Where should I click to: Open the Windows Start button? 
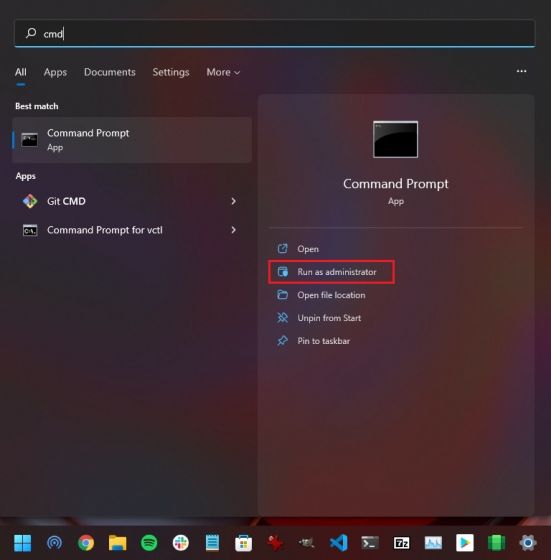[x=22, y=543]
